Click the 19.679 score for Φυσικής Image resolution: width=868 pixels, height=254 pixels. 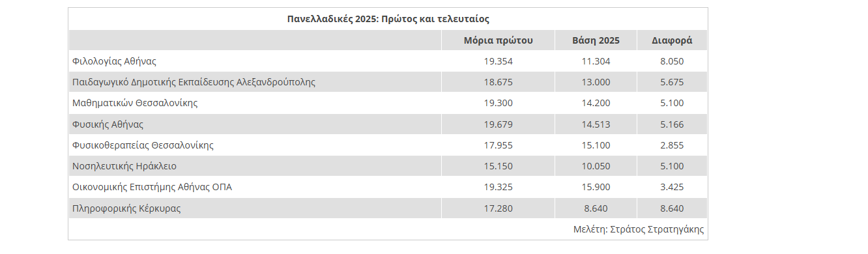click(499, 124)
